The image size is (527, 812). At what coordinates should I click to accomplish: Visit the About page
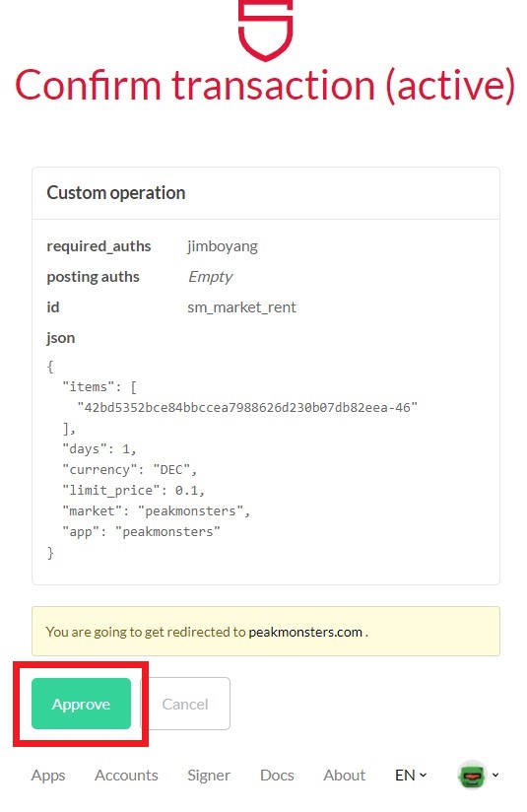click(x=344, y=776)
